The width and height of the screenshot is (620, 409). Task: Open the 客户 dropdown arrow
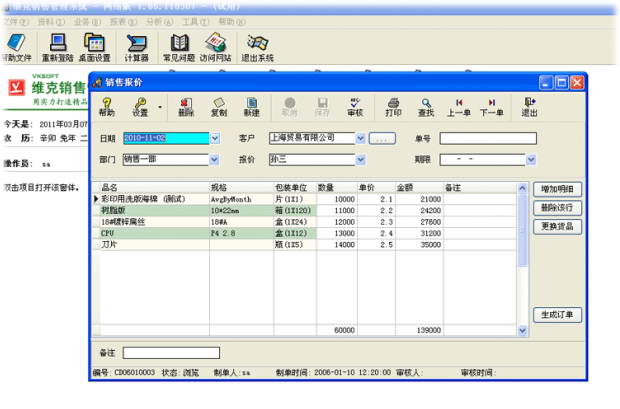pos(360,138)
